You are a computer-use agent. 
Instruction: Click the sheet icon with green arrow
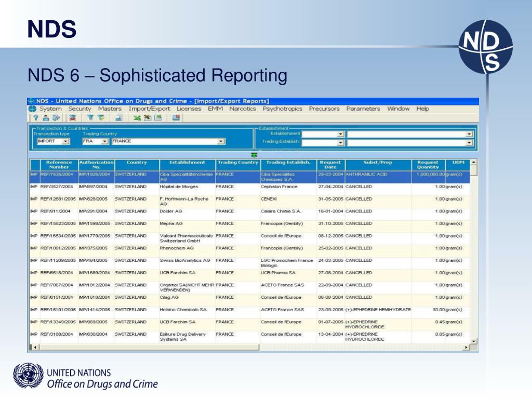tap(158, 118)
